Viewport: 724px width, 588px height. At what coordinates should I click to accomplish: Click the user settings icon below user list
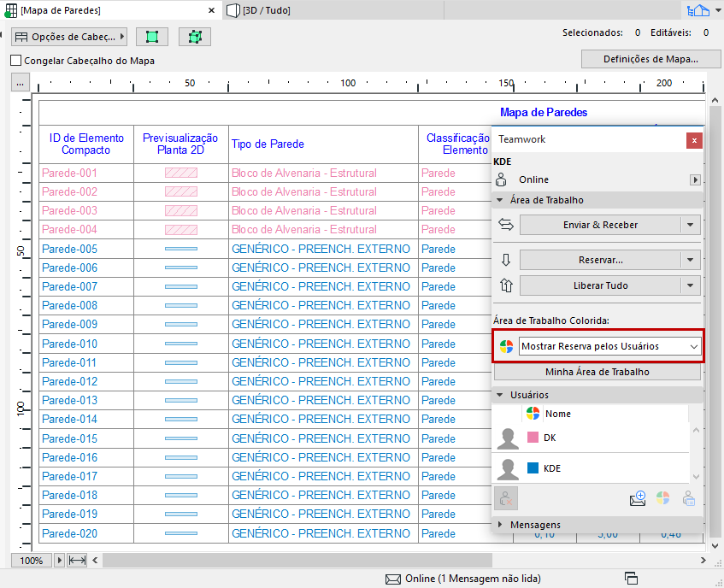(x=689, y=500)
